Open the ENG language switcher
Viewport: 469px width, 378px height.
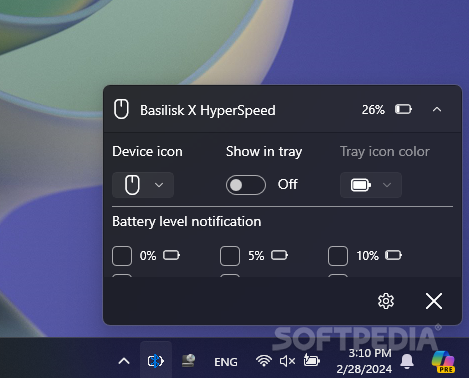(x=226, y=362)
